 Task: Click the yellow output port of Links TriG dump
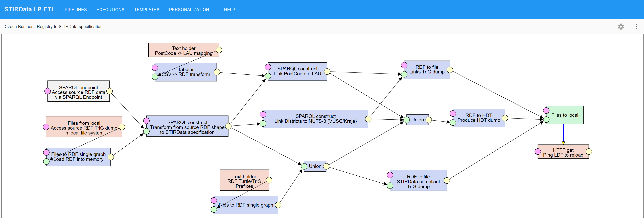(x=450, y=70)
